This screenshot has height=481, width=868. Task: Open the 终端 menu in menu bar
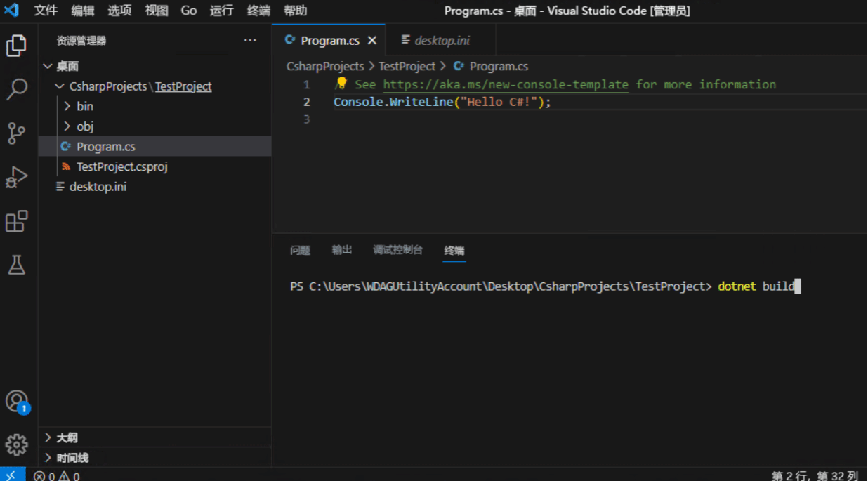pyautogui.click(x=259, y=11)
